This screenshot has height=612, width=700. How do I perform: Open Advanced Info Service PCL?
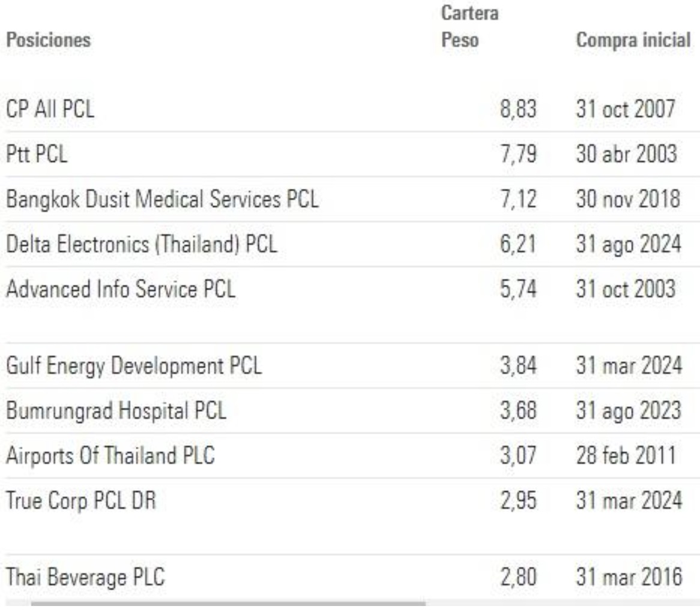click(x=120, y=290)
